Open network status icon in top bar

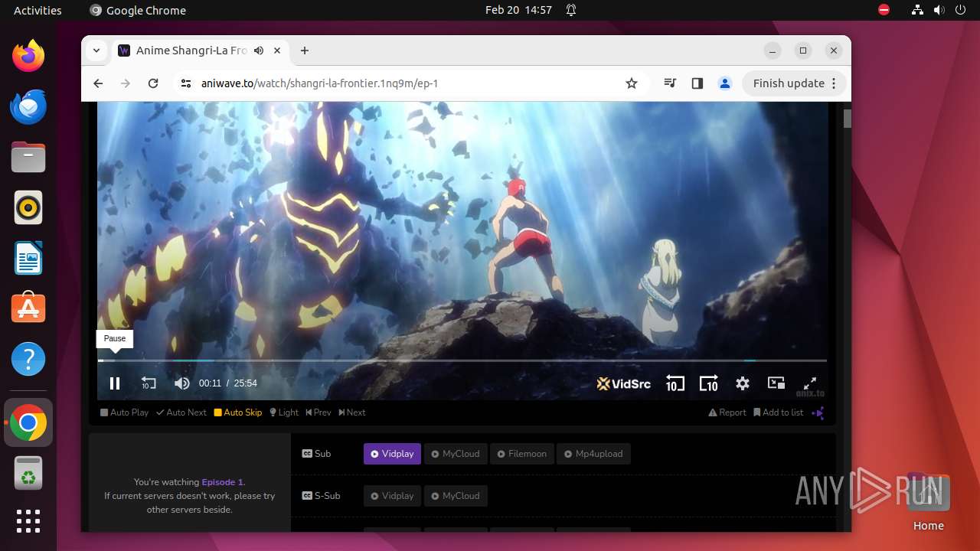click(917, 10)
